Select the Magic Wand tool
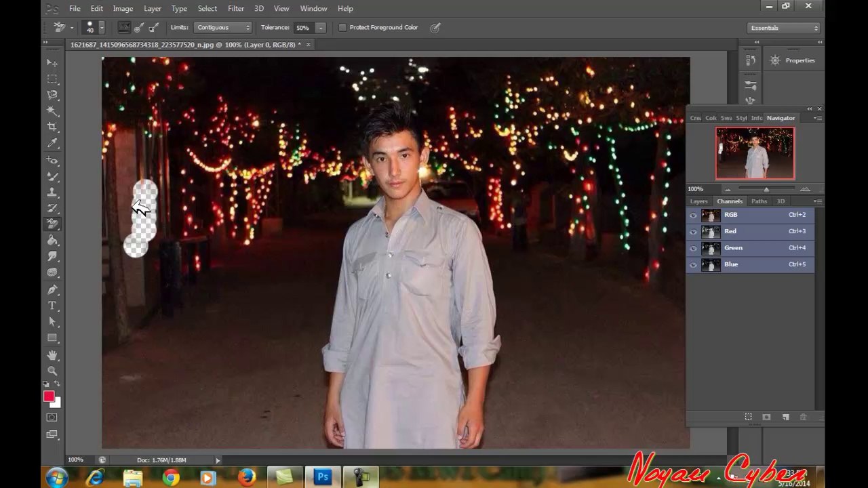 (52, 110)
